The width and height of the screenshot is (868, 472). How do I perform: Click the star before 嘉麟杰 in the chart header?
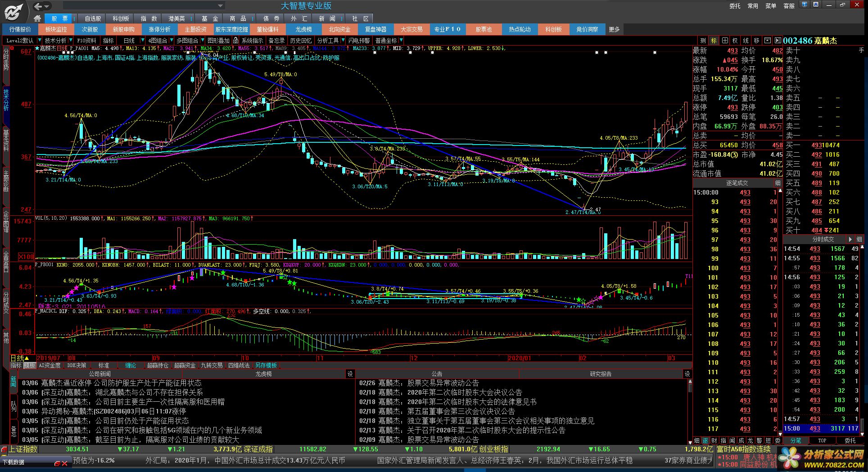click(37, 48)
